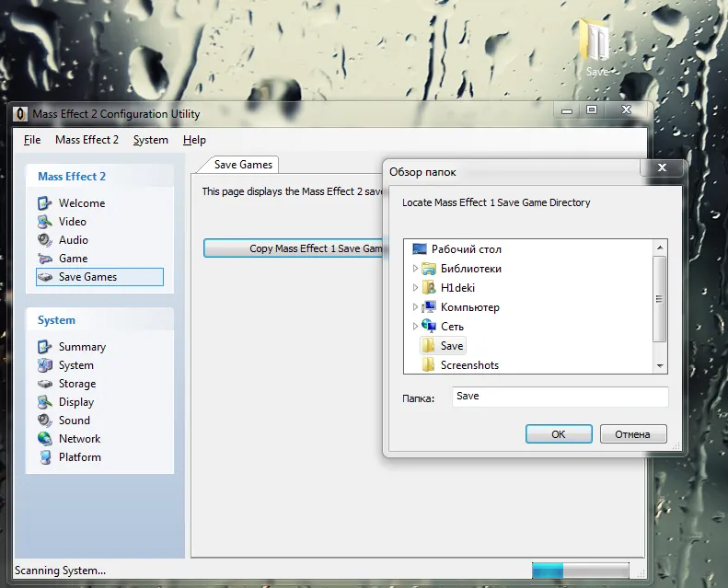Image resolution: width=728 pixels, height=588 pixels.
Task: Select the H1deki label in the tree
Action: click(457, 288)
